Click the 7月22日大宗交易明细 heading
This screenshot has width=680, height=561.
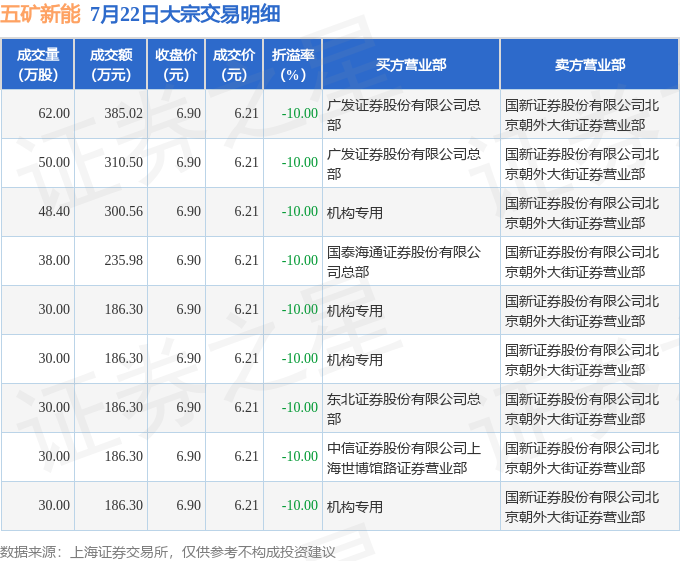coord(185,14)
